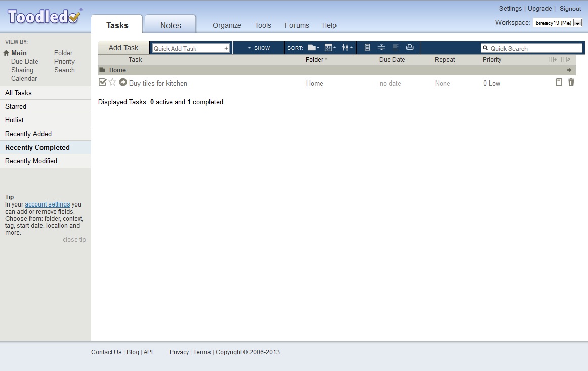Image resolution: width=588 pixels, height=371 pixels.
Task: Select Starred in sidebar
Action: (x=46, y=106)
